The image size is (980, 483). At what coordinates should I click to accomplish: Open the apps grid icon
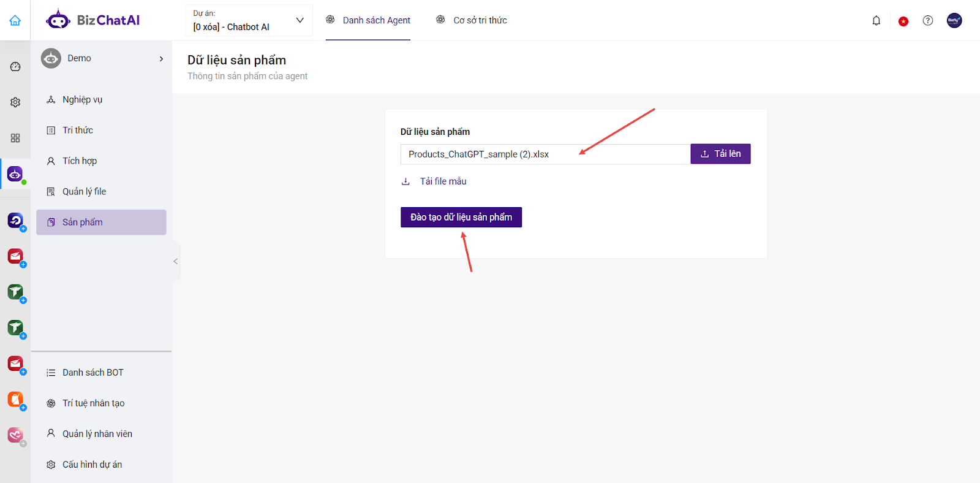[15, 138]
